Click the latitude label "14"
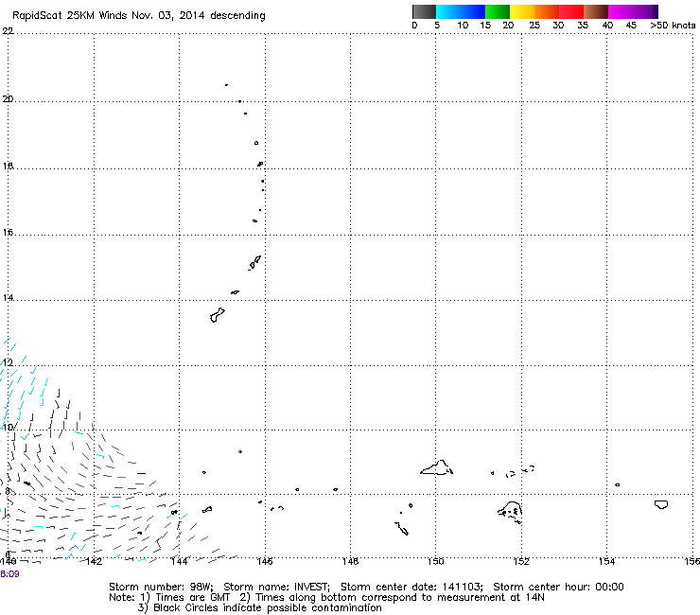The width and height of the screenshot is (700, 615). (x=8, y=297)
